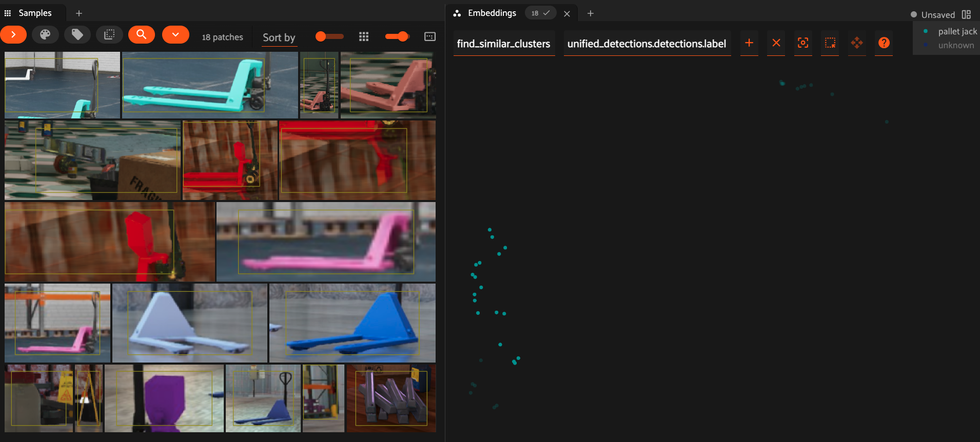Screen dimensions: 980x442
Task: Toggle the pallet jack legend entry
Action: click(957, 31)
